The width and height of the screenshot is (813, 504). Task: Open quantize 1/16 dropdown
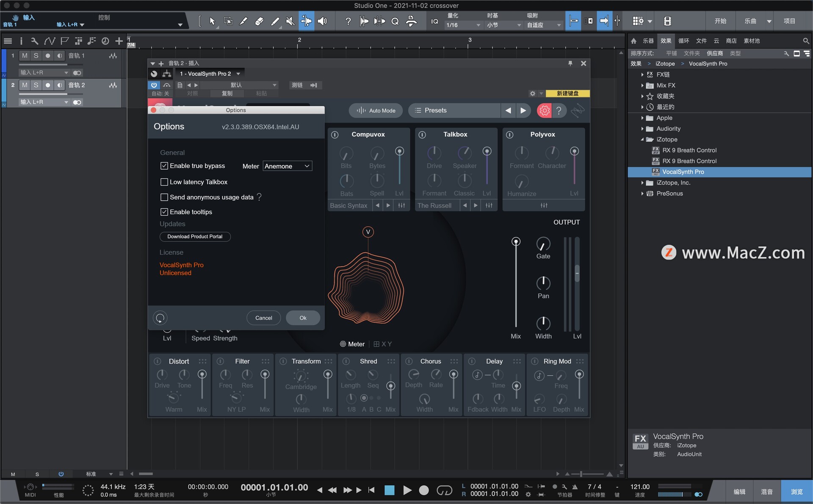point(463,25)
